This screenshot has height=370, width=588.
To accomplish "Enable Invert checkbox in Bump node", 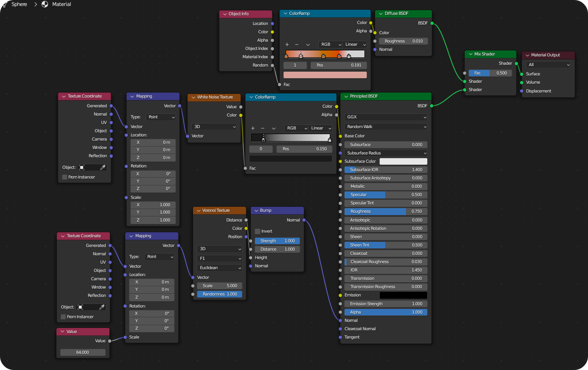I will coord(257,231).
